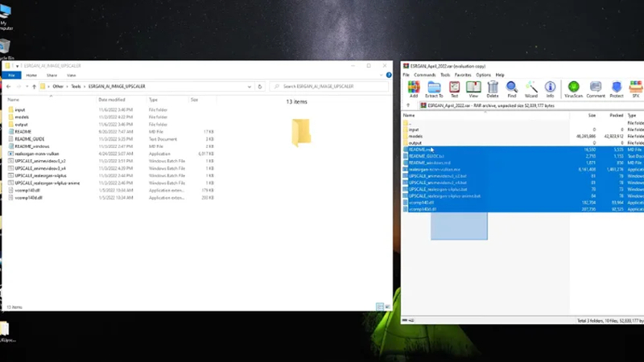Click the Delete trash icon in WinRAR
Viewport: 644px width, 362px height.
(493, 89)
